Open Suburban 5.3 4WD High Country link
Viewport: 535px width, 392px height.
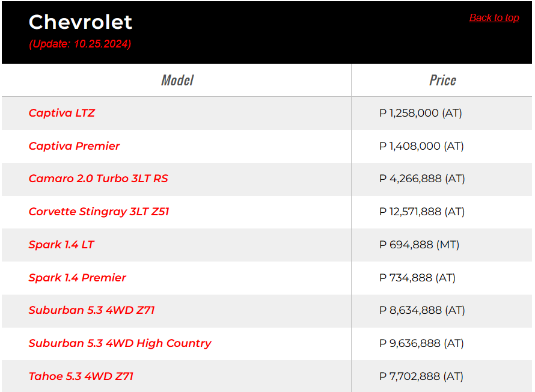[x=120, y=343]
